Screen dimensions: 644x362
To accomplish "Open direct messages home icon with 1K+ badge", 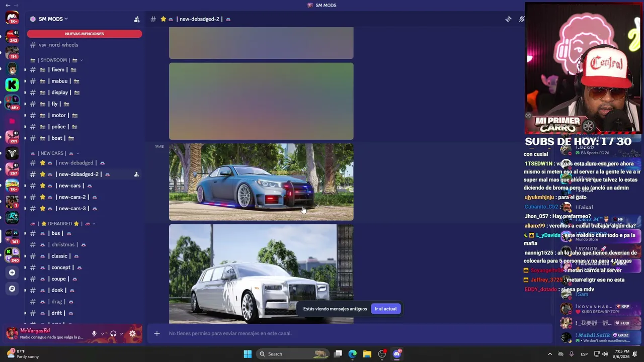I will (12, 18).
